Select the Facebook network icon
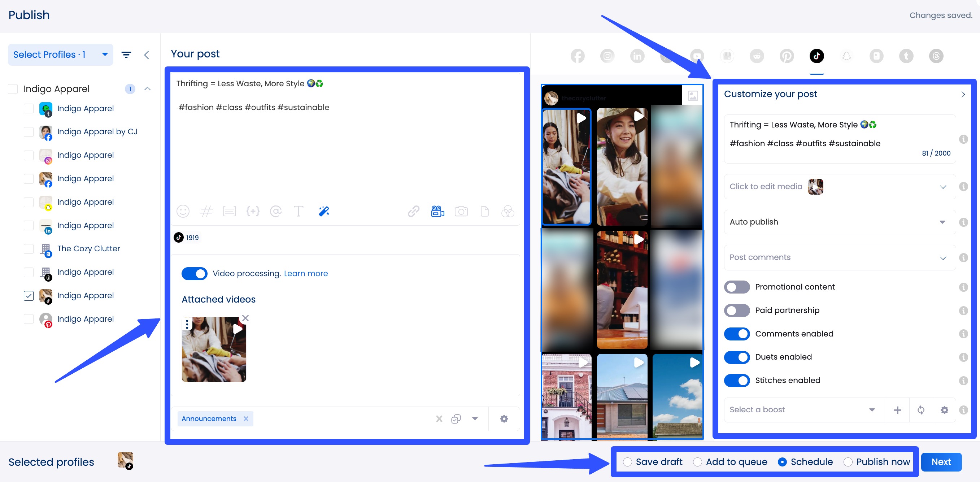The width and height of the screenshot is (980, 482). coord(578,56)
